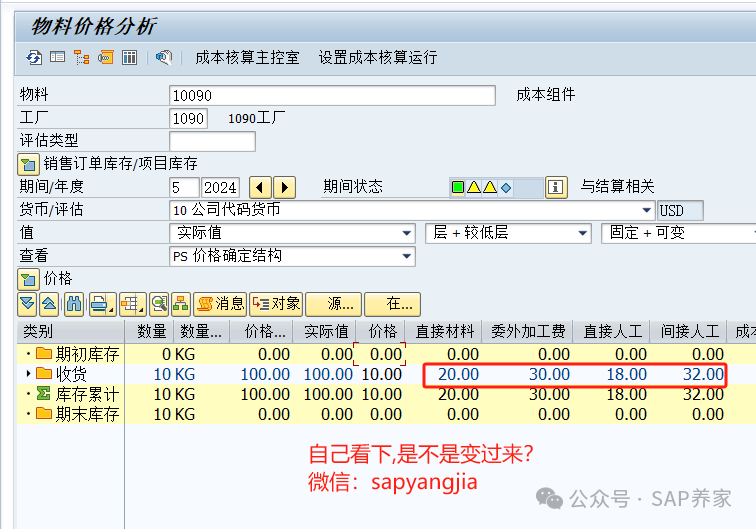Open the hierarchy tree icon in the top toolbar
This screenshot has height=529, width=756.
tap(81, 57)
